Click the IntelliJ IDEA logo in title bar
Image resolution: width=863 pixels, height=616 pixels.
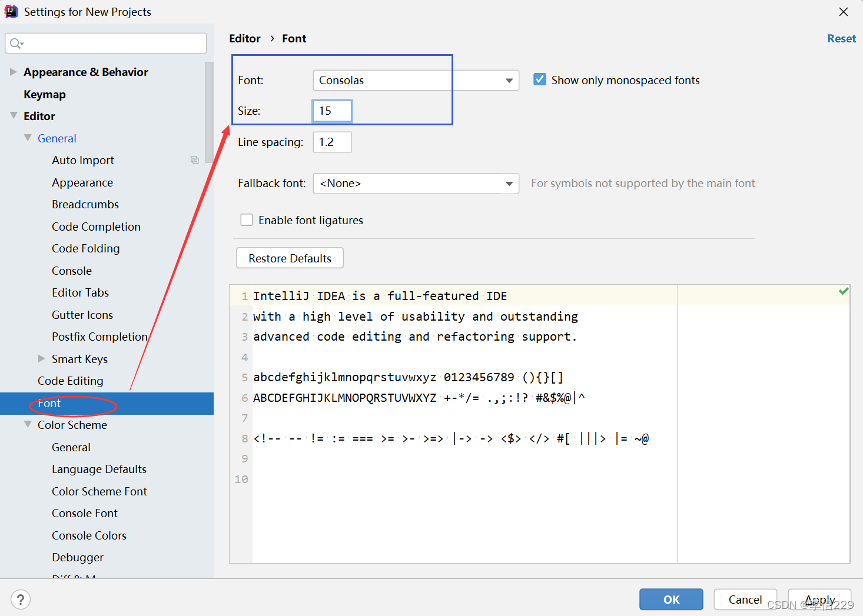[11, 11]
